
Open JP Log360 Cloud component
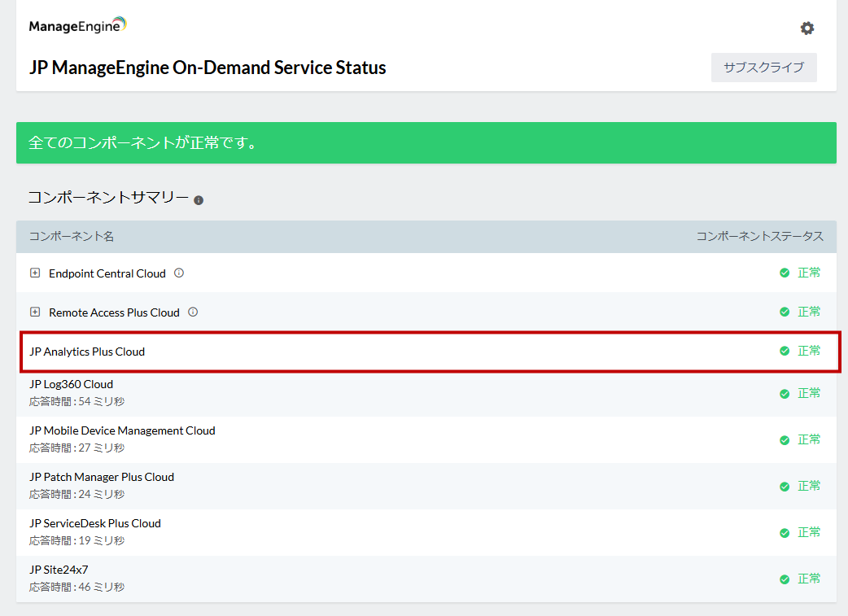[x=72, y=384]
